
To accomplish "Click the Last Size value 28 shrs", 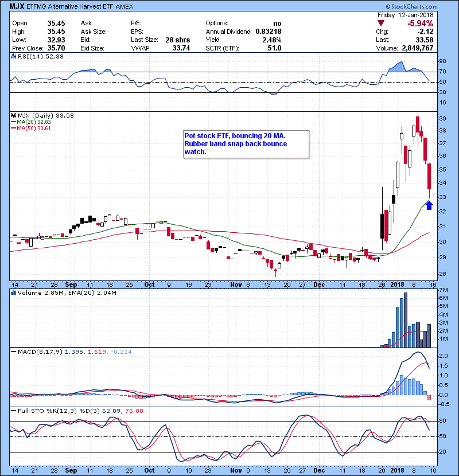I will (178, 40).
